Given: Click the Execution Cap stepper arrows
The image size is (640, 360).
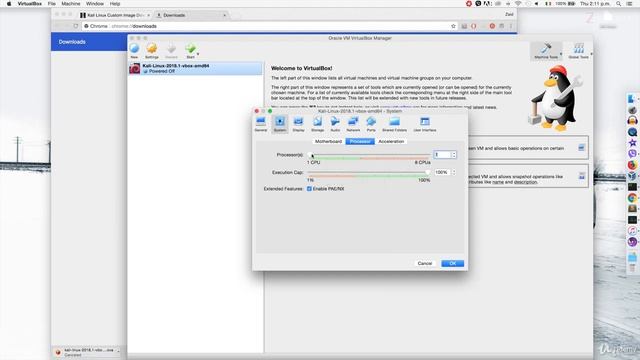Looking at the screenshot, I should pyautogui.click(x=453, y=172).
